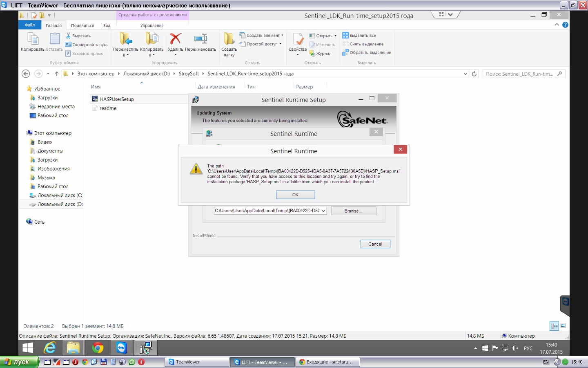Collapse the ribbon with the chevron

(557, 25)
